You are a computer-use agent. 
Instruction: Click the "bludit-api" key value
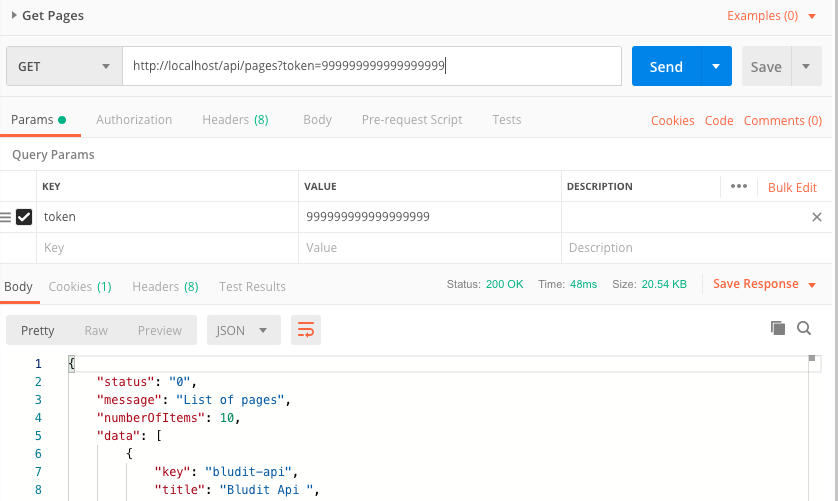[248, 472]
